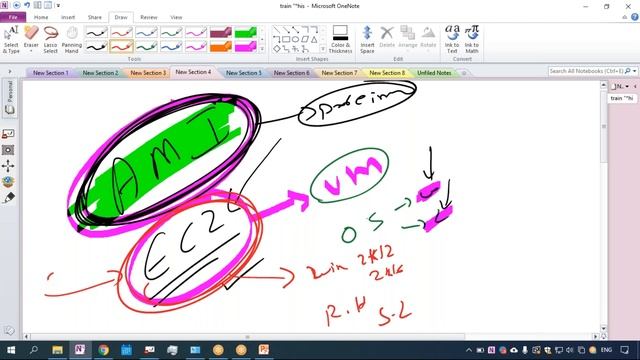Open the Review ribbon tab
Screen dimensions: 640x360
(x=149, y=17)
